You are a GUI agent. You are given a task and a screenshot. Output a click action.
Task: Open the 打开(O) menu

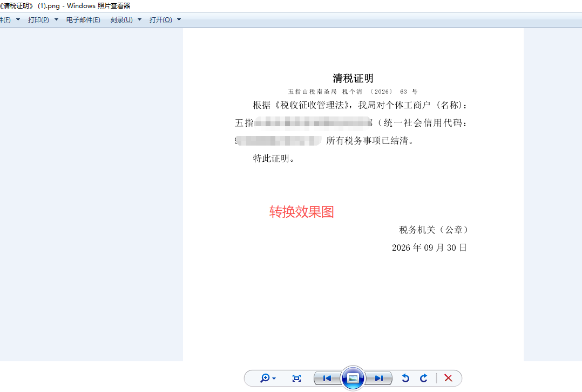tap(161, 20)
